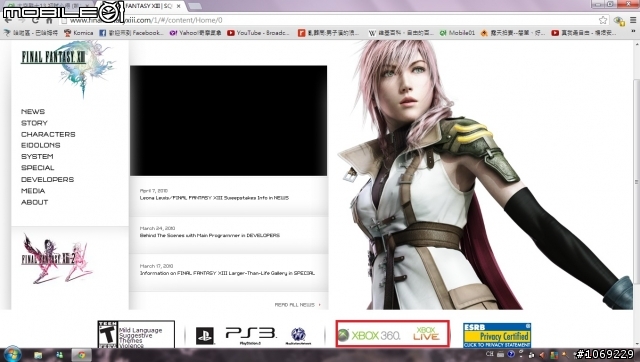The height and width of the screenshot is (362, 640).
Task: Open the Mobile01 bookmark
Action: coord(457,33)
